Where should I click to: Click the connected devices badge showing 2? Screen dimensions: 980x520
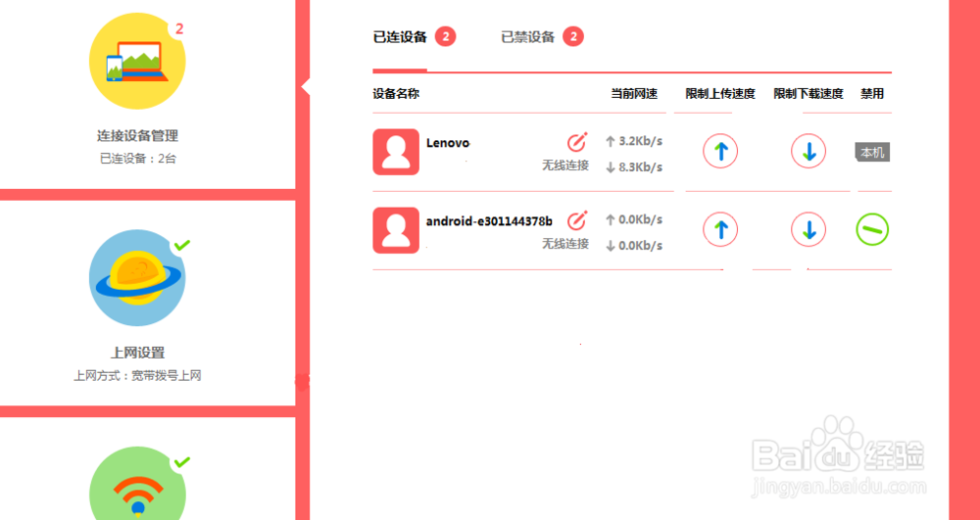click(x=179, y=28)
